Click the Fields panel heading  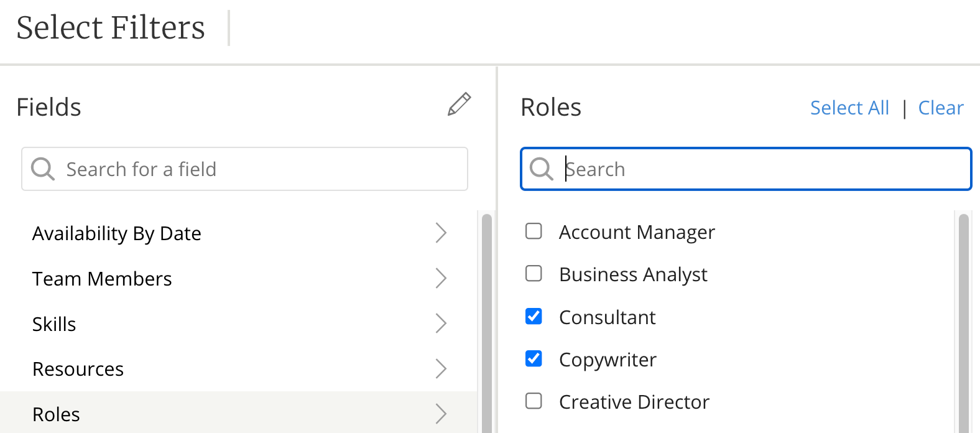(x=49, y=107)
